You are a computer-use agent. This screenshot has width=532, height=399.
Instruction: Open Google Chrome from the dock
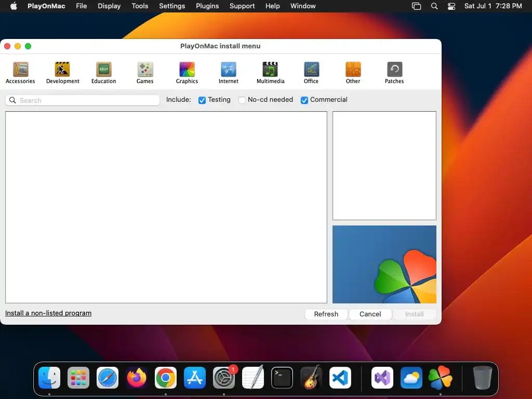point(166,378)
